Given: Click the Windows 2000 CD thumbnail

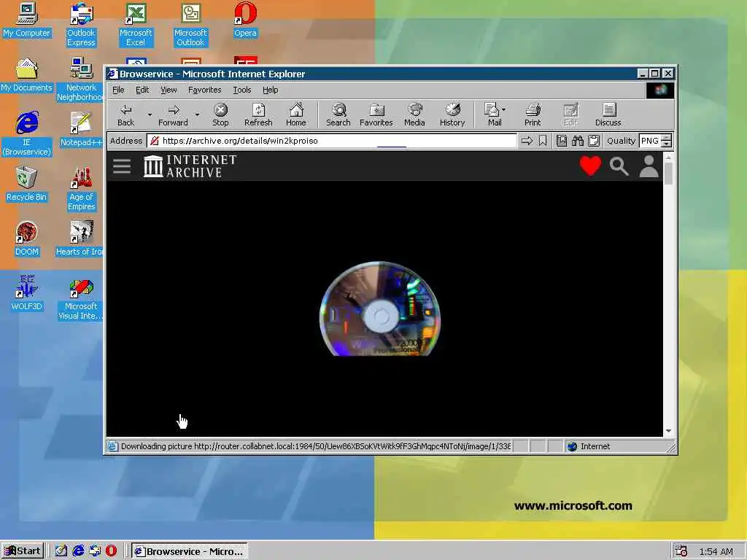Looking at the screenshot, I should [x=379, y=308].
